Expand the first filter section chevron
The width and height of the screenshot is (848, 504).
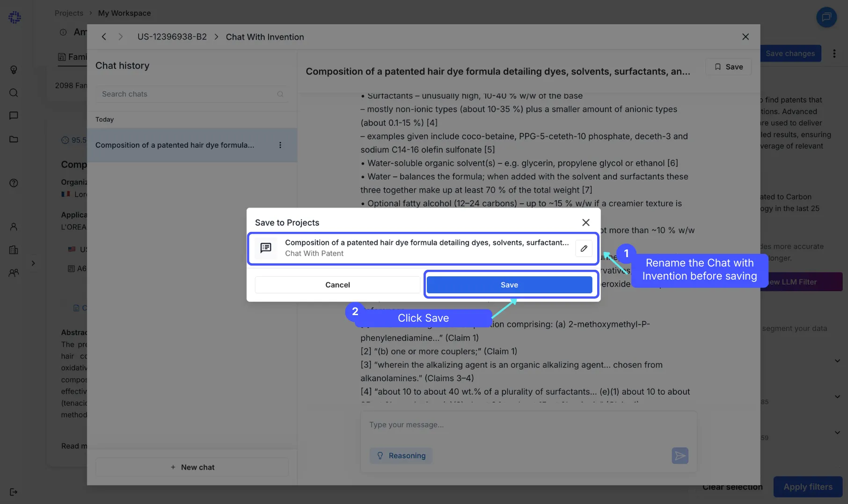tap(837, 360)
